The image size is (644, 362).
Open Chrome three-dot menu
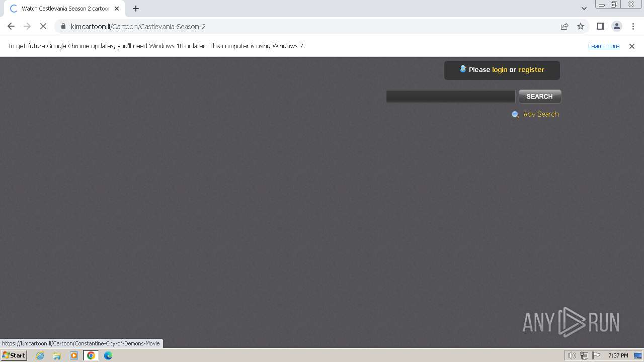coord(633,26)
